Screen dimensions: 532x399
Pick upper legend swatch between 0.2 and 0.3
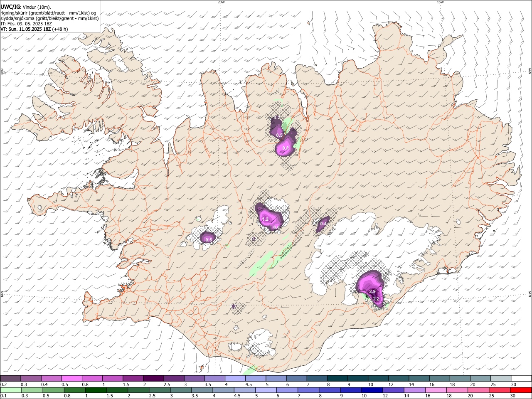click(x=11, y=379)
